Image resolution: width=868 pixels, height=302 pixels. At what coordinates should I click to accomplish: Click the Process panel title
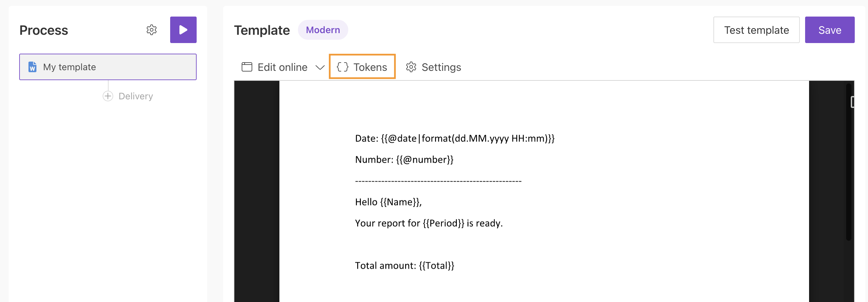click(x=44, y=30)
